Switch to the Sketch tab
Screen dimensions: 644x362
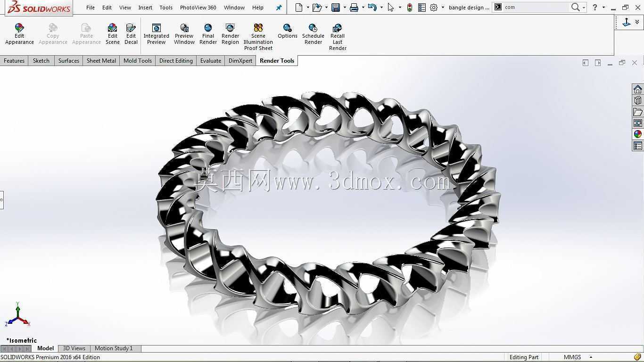pyautogui.click(x=41, y=61)
